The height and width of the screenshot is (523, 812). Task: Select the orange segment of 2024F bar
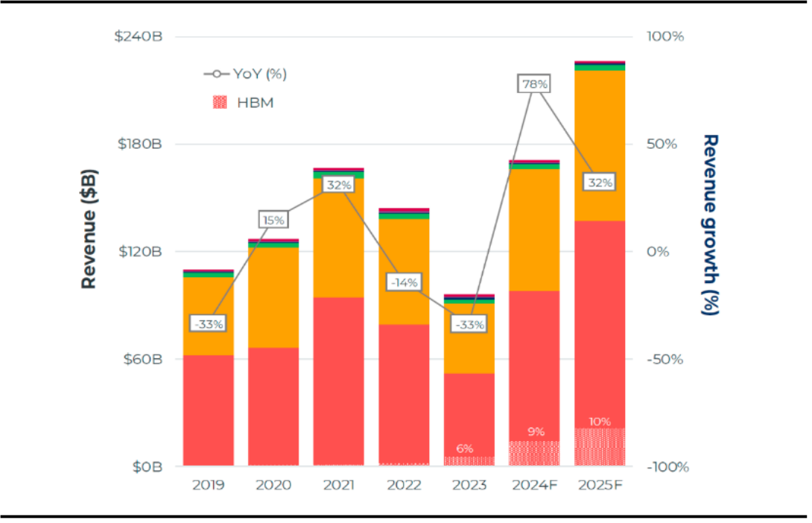coord(534,230)
